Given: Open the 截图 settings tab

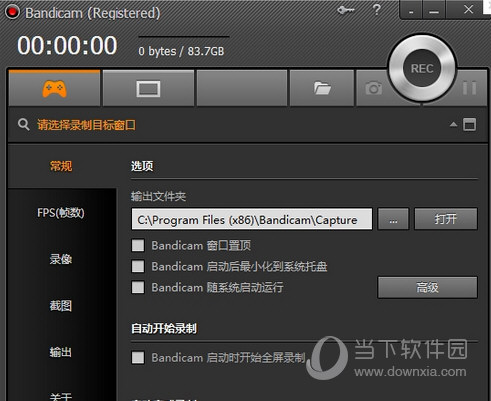Looking at the screenshot, I should pyautogui.click(x=61, y=306).
